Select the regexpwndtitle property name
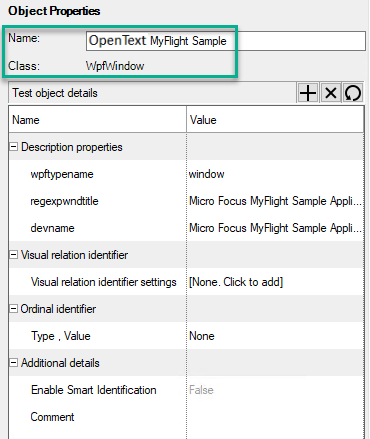This screenshot has width=370, height=439. [64, 201]
